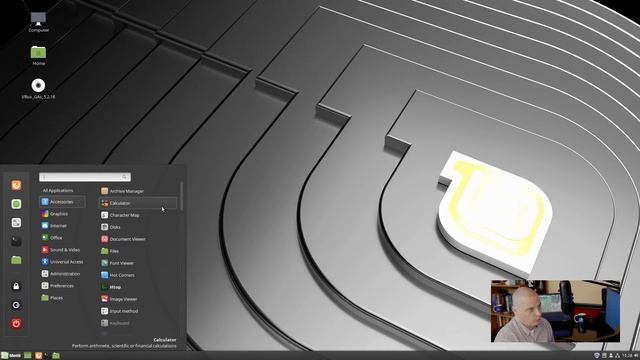Viewport: 640px width, 360px height.
Task: Open Files launcher on the panel
Action: click(56, 356)
